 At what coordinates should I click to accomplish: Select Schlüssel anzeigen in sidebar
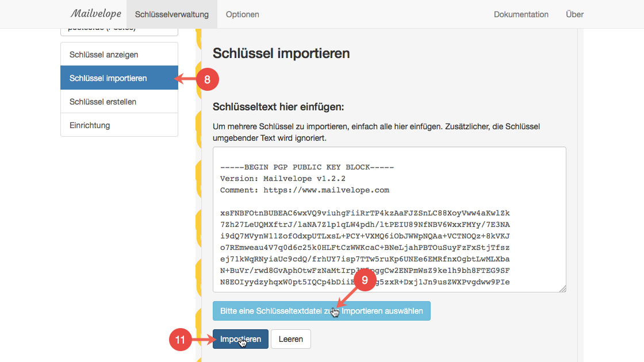[119, 54]
